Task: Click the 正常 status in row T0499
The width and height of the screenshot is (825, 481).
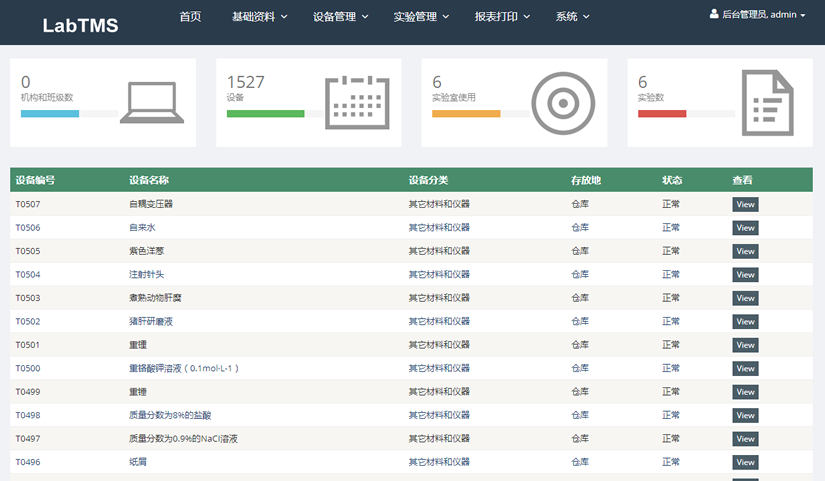Action: [x=671, y=392]
